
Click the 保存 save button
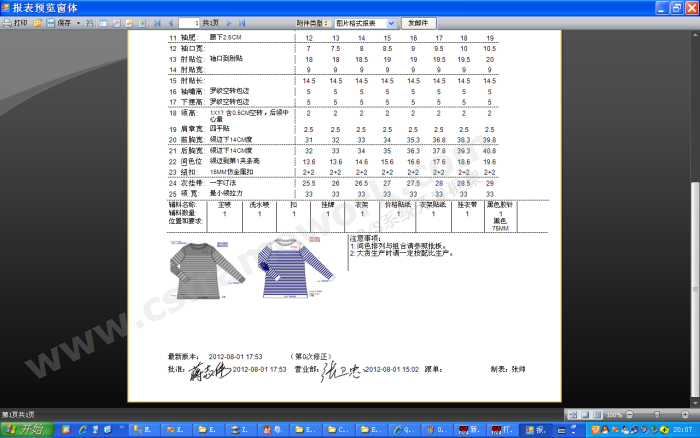(x=59, y=21)
